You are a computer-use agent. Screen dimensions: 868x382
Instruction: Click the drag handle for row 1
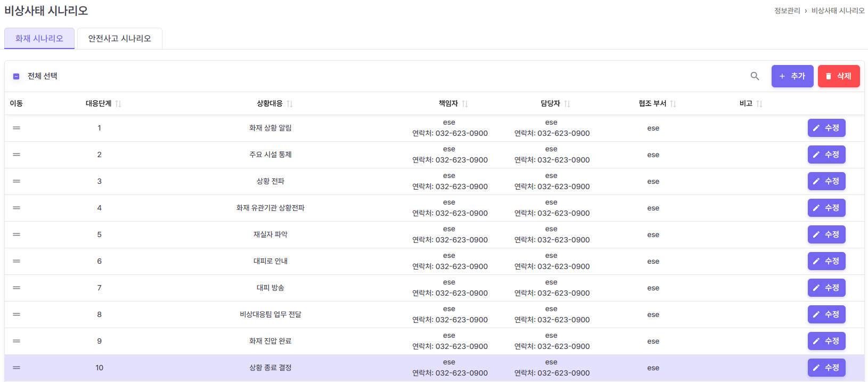pyautogui.click(x=17, y=128)
